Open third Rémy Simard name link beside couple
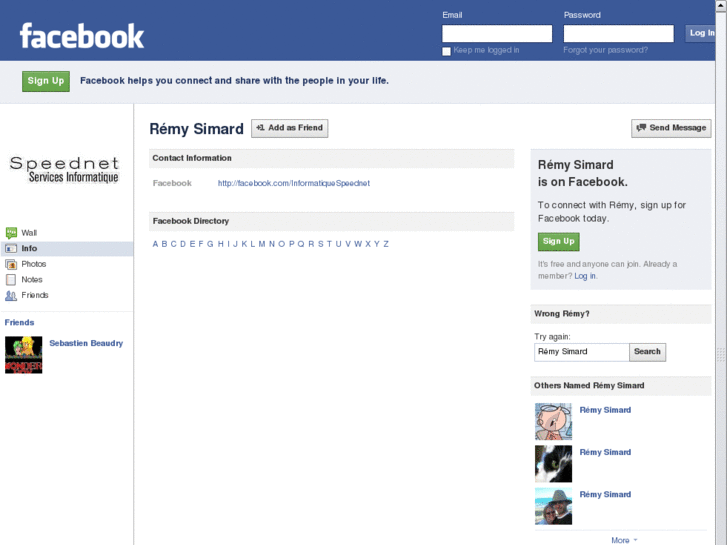 tap(606, 494)
